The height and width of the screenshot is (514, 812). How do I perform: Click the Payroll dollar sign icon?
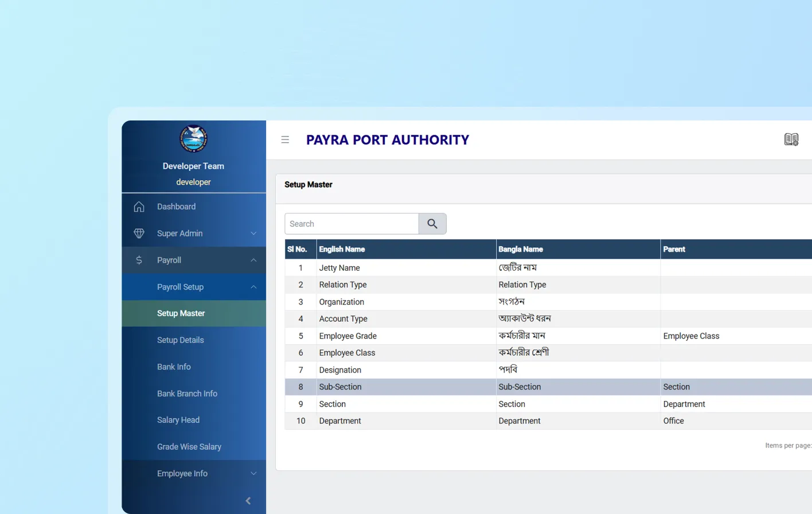coord(139,260)
